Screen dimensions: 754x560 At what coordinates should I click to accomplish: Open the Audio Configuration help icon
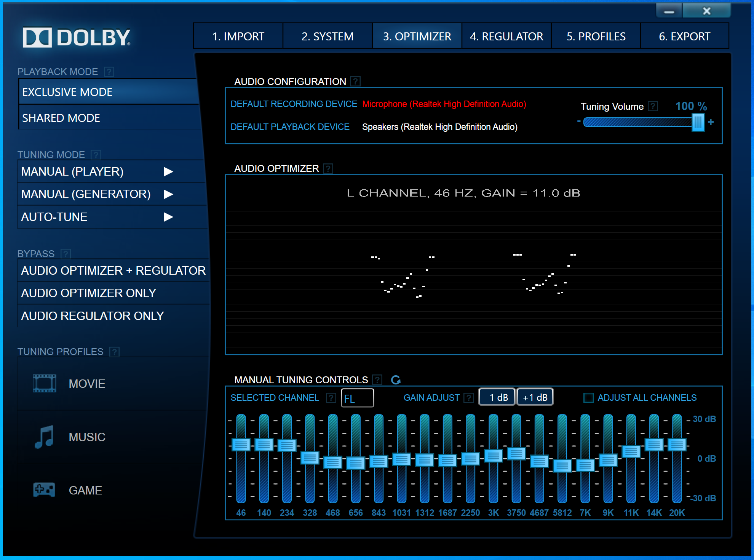click(x=355, y=82)
